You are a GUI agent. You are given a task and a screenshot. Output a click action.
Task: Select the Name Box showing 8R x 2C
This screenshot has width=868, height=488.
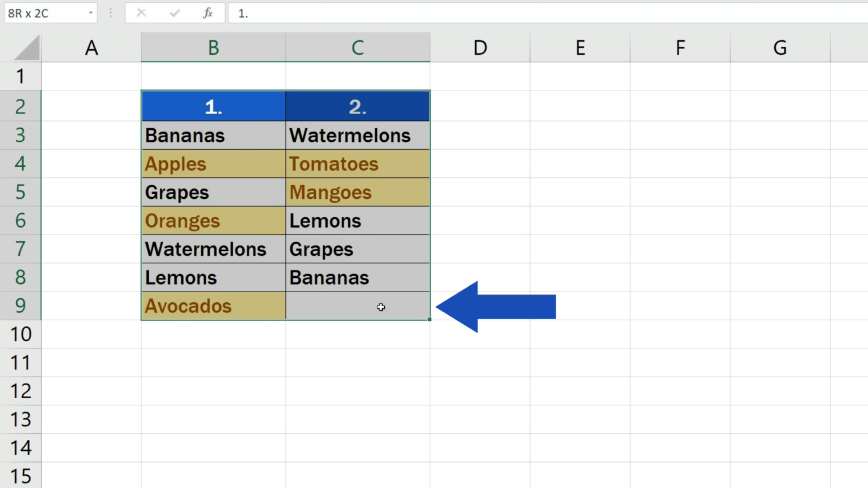click(x=40, y=13)
